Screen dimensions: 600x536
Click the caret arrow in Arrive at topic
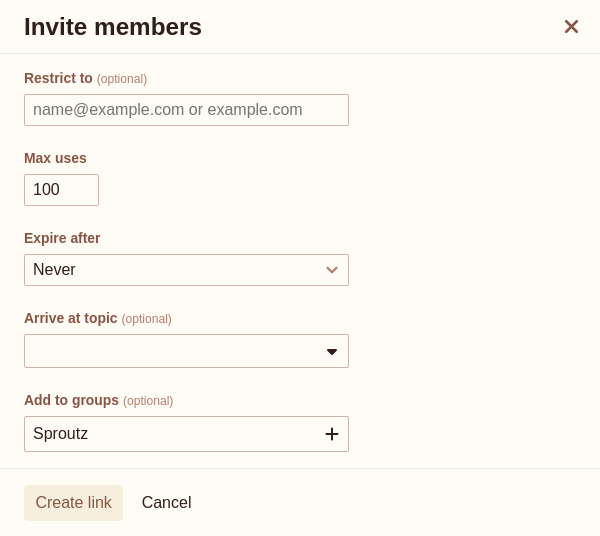[x=332, y=351]
